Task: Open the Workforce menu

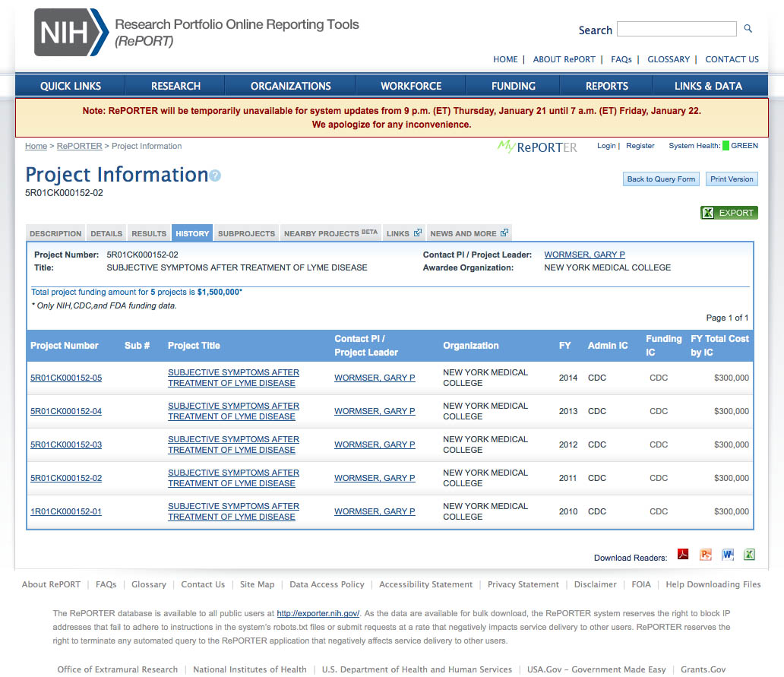Action: [411, 86]
